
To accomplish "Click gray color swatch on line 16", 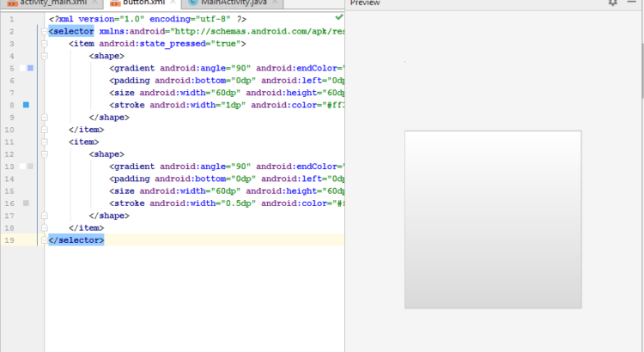I will (26, 203).
